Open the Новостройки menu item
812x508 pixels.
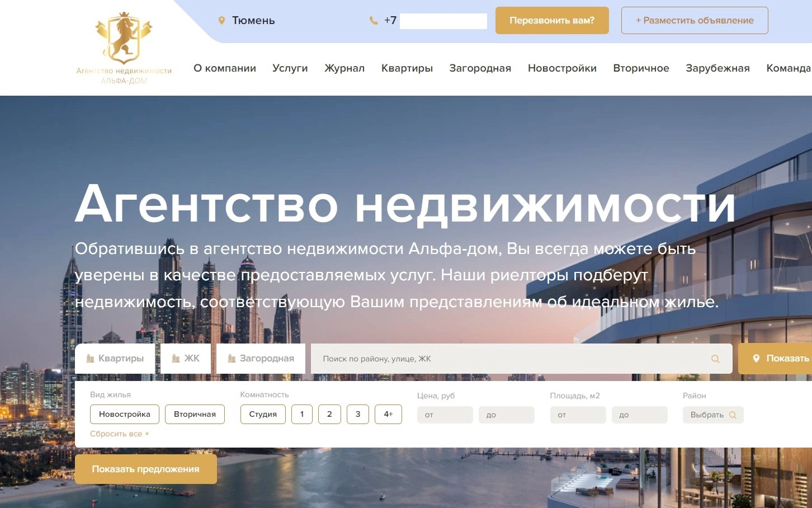(x=561, y=68)
